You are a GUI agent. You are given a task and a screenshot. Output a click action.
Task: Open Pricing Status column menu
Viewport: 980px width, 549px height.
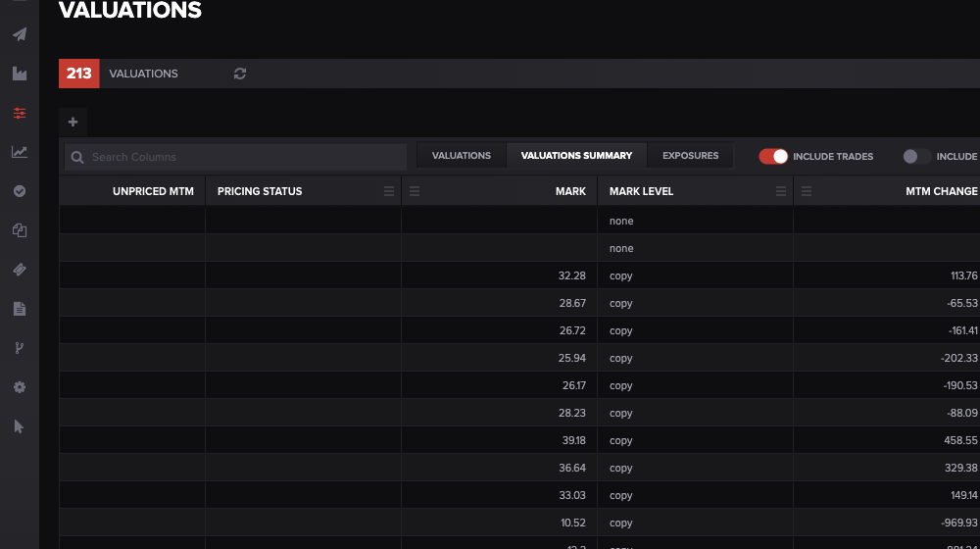click(389, 191)
